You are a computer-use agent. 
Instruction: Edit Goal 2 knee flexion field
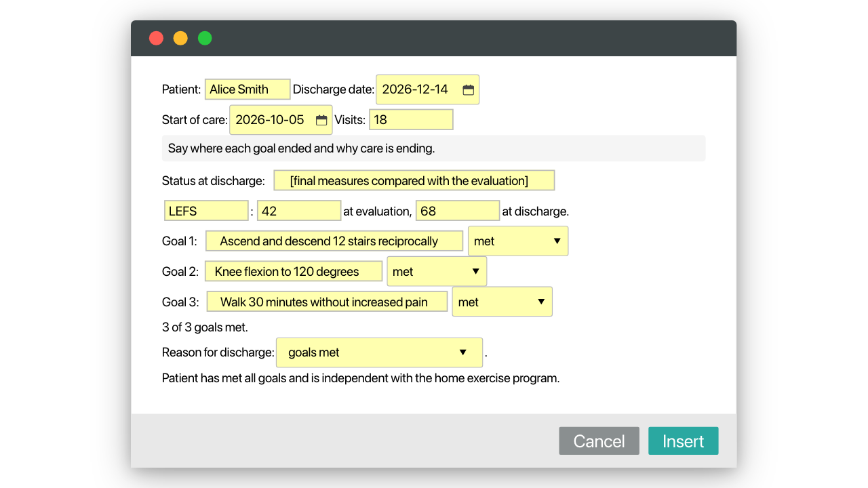[x=294, y=272]
